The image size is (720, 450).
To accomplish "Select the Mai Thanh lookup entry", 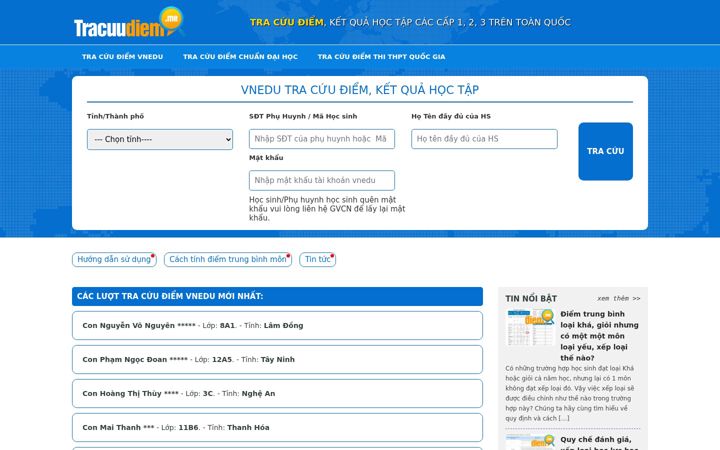I will [277, 428].
